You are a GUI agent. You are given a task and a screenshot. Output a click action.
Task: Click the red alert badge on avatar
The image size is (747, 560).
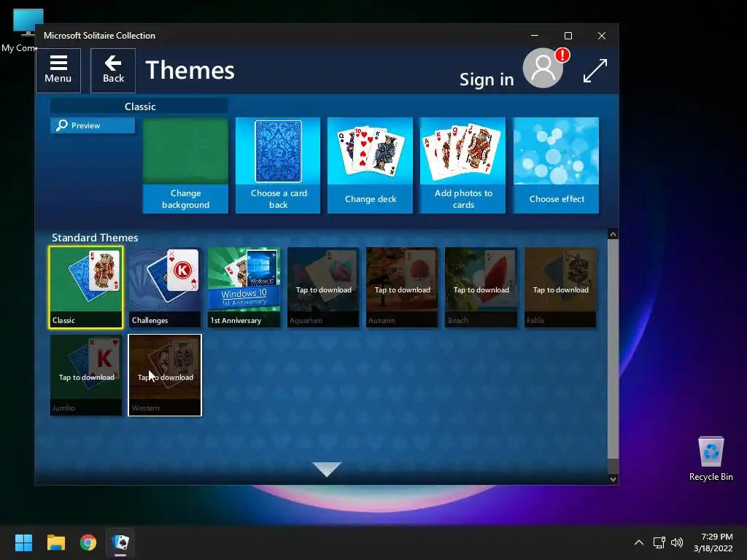pos(562,55)
